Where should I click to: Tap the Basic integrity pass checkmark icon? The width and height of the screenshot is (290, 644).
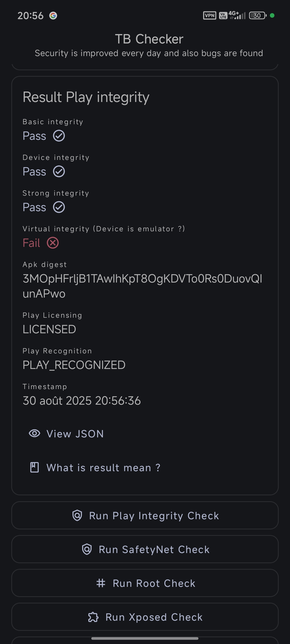(x=59, y=136)
